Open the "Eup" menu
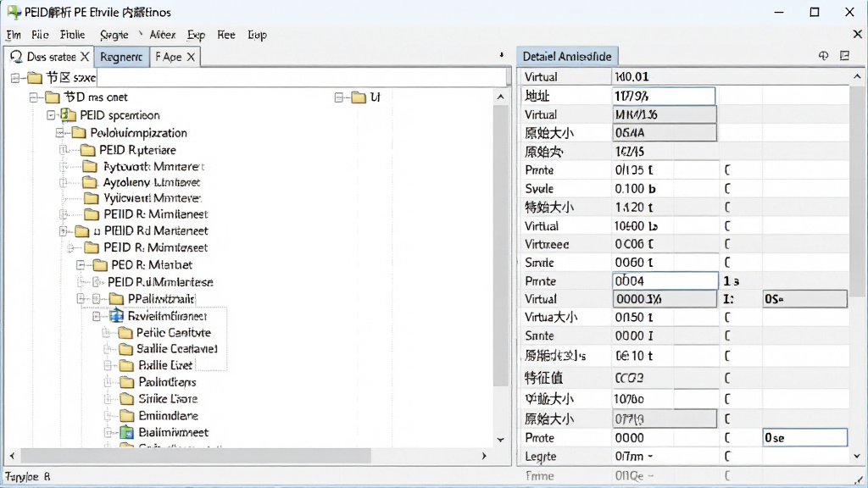 point(257,35)
